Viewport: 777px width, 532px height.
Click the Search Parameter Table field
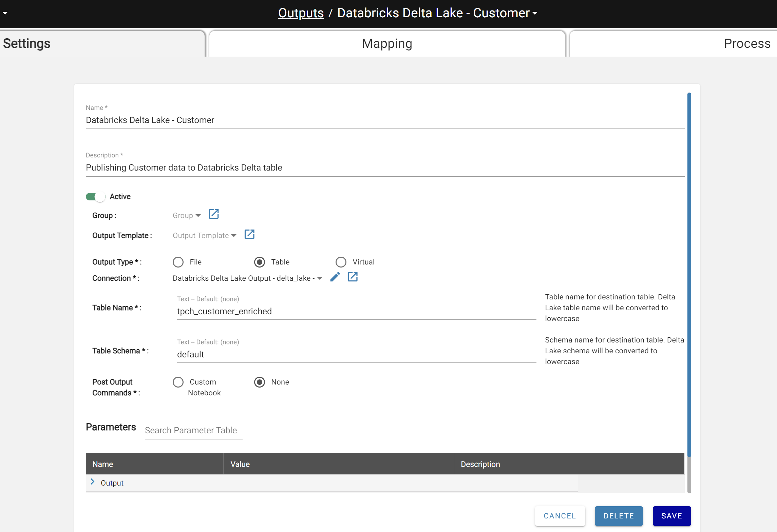point(193,430)
